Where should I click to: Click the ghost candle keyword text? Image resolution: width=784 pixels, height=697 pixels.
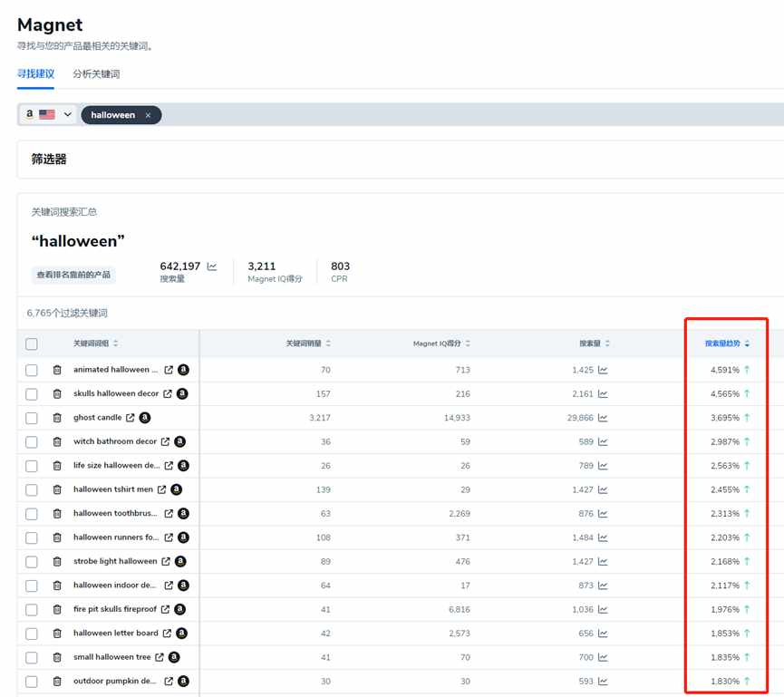[x=98, y=418]
